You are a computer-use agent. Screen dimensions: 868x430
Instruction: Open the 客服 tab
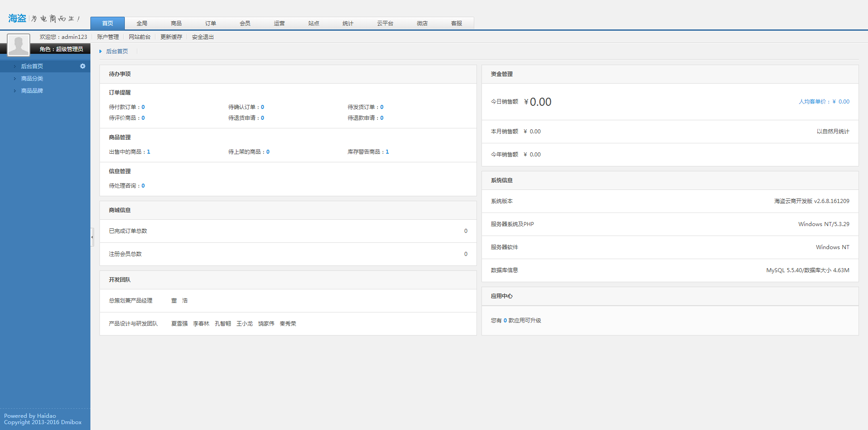(x=457, y=23)
